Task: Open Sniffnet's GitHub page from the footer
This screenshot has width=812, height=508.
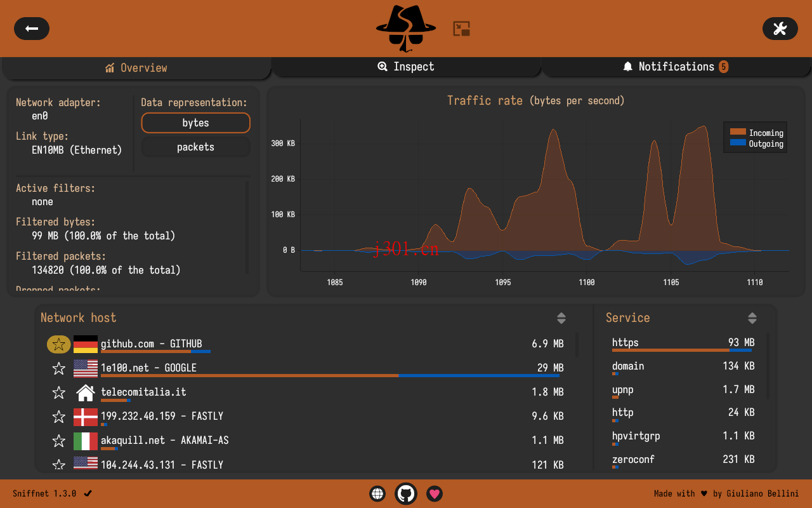Action: 405,493
